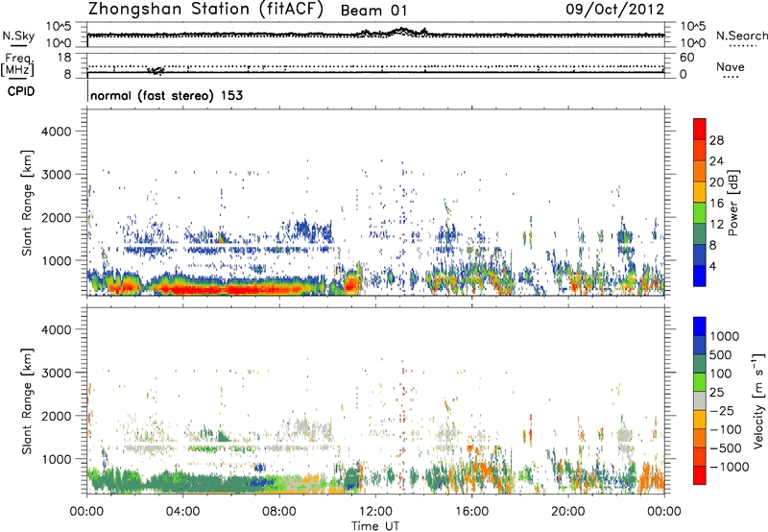Click the '-1000' value on velocity colorbar
The width and height of the screenshot is (768, 532).
729,467
